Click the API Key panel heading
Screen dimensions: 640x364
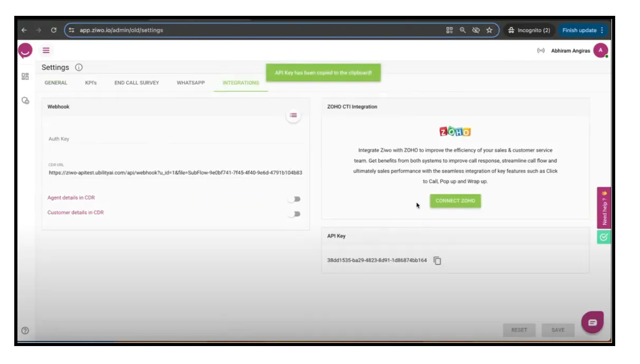(336, 236)
